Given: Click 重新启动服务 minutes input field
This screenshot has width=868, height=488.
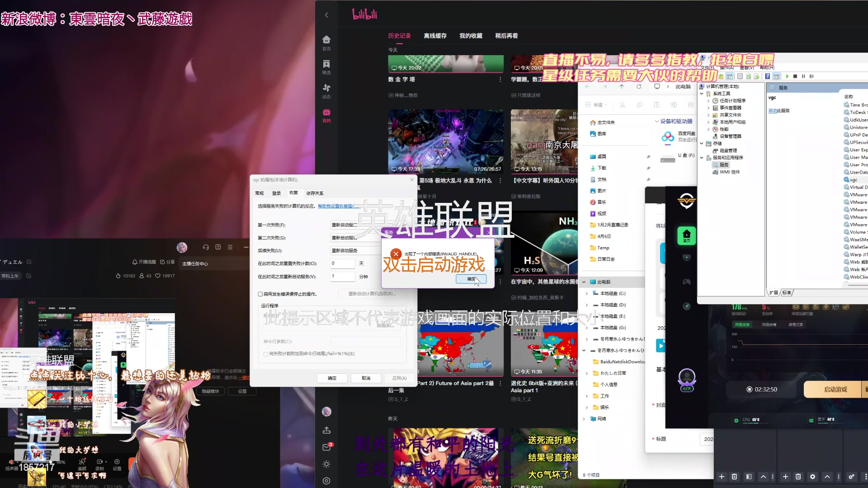Looking at the screenshot, I should click(x=343, y=277).
